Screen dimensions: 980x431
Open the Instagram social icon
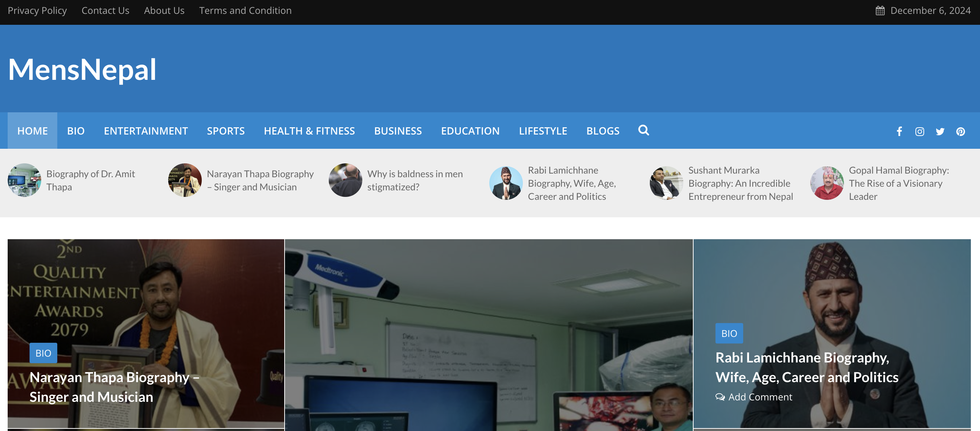click(x=919, y=132)
